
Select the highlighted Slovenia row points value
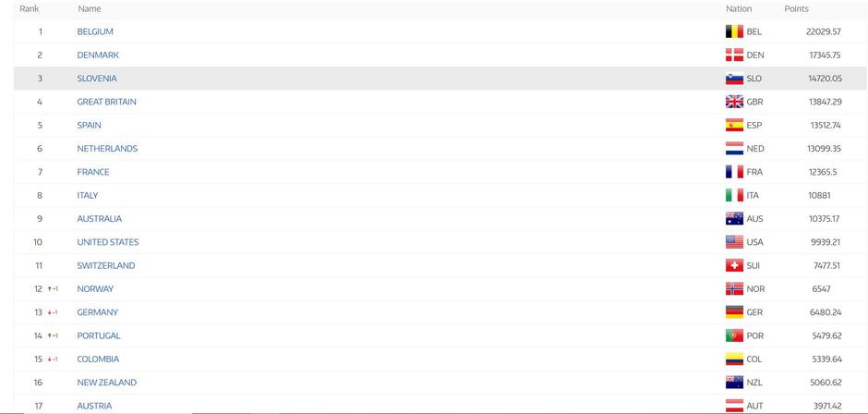pos(825,79)
